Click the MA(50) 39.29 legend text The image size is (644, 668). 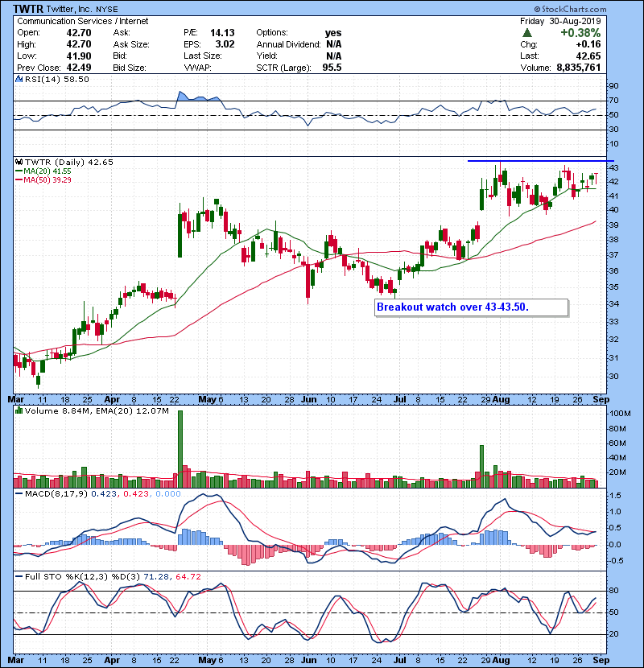pos(47,180)
